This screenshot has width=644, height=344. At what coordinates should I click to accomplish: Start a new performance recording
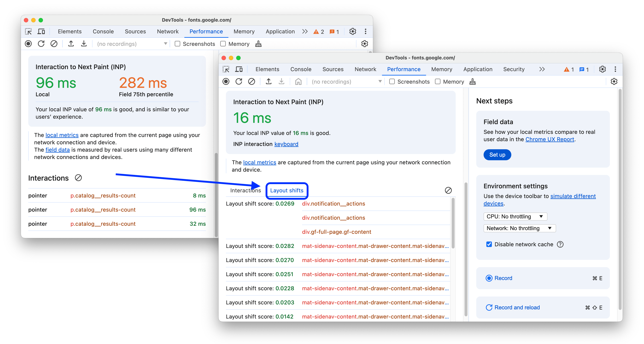[226, 81]
